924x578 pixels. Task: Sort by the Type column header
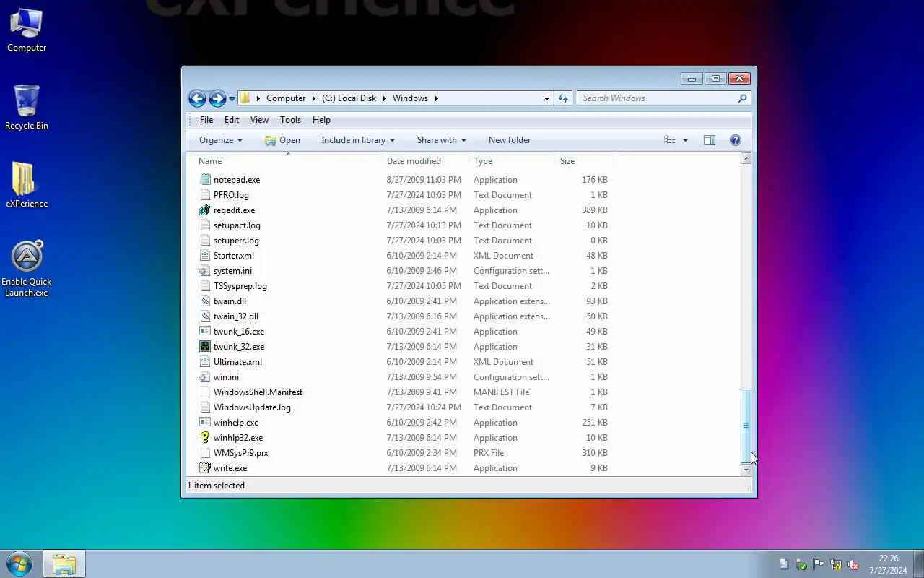coord(513,161)
